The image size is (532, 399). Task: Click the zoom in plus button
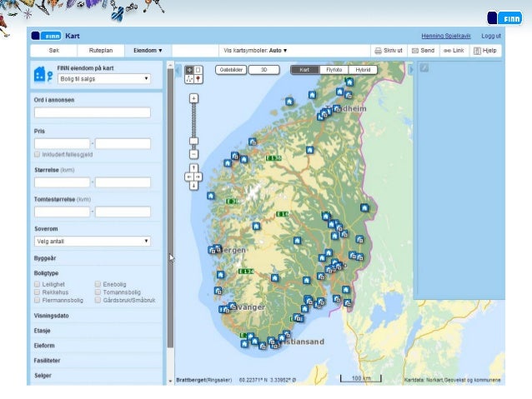pyautogui.click(x=193, y=98)
